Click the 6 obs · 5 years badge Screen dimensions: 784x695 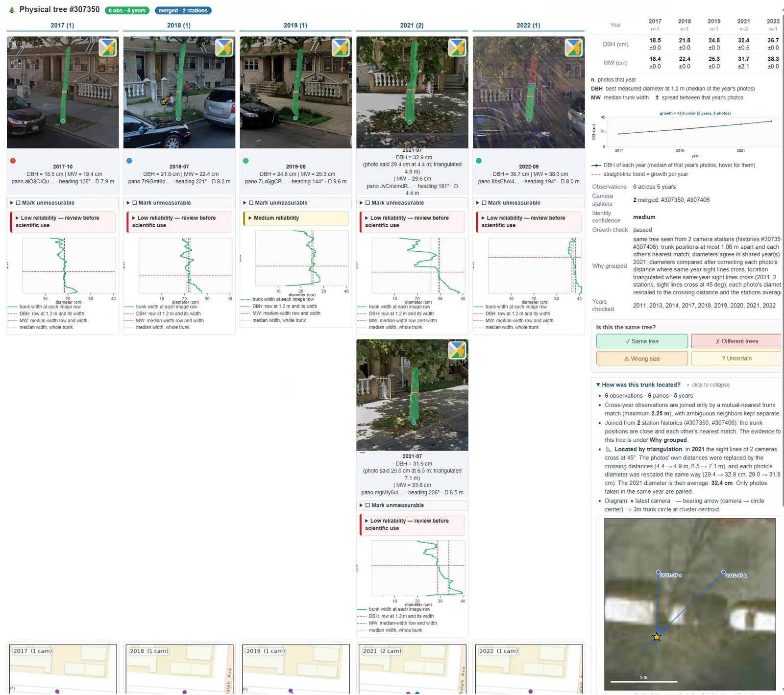(x=127, y=10)
